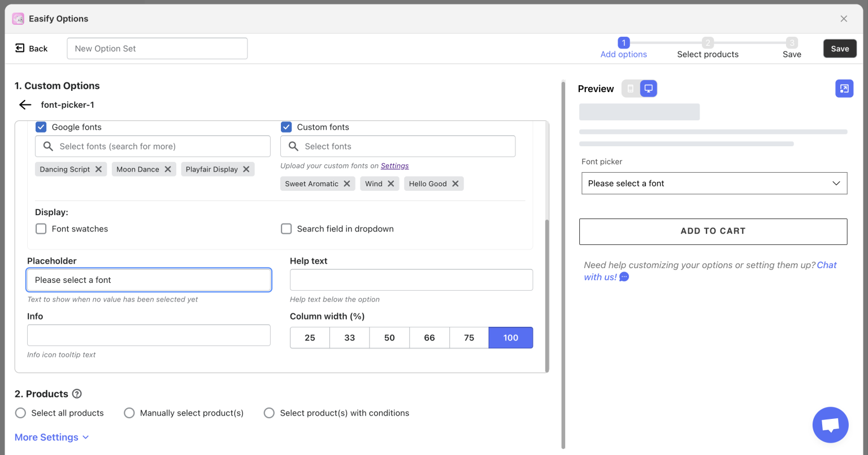This screenshot has width=868, height=455.
Task: Expand More Settings section
Action: tap(51, 438)
